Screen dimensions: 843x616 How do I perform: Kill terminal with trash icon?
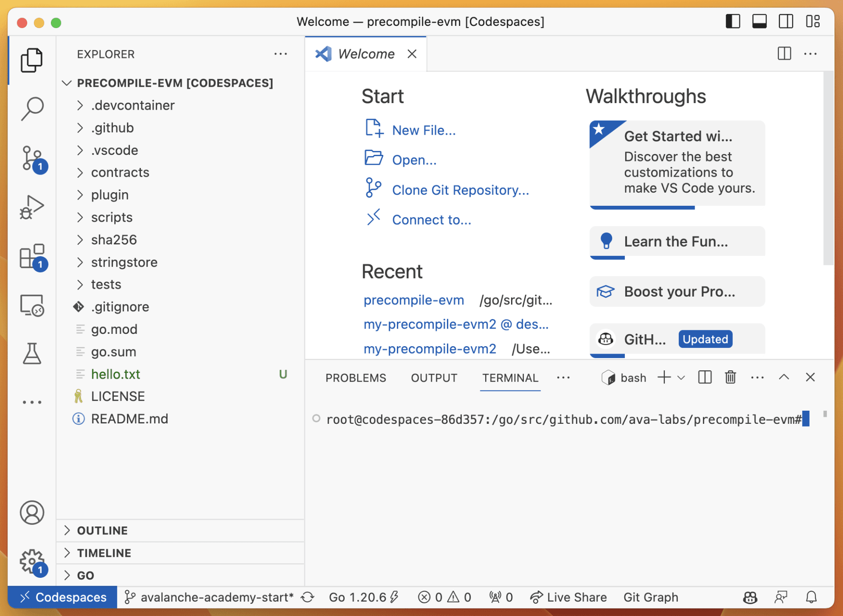coord(731,377)
